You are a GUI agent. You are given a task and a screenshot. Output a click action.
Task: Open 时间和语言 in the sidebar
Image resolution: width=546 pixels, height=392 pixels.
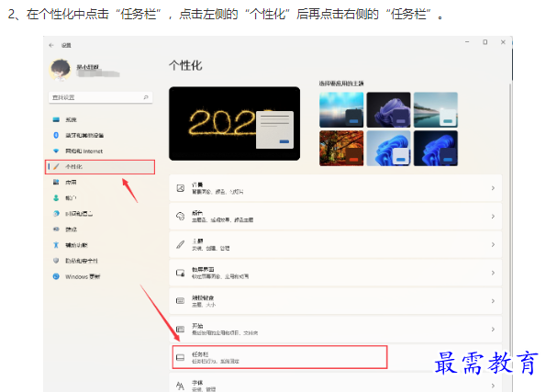click(79, 214)
